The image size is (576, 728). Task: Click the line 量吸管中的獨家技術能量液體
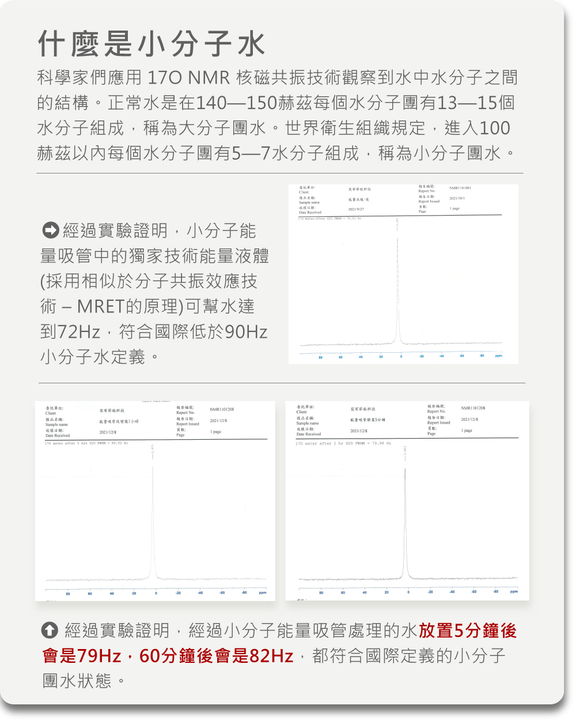pyautogui.click(x=154, y=256)
